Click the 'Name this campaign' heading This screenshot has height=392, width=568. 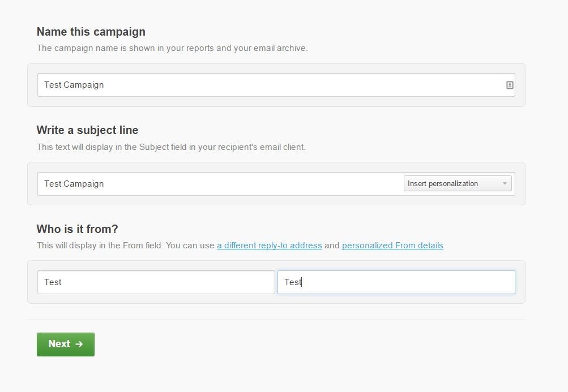pos(91,32)
